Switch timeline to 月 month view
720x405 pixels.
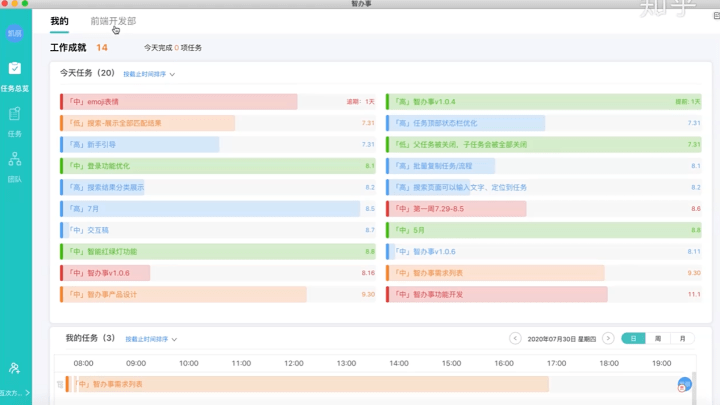click(x=682, y=339)
